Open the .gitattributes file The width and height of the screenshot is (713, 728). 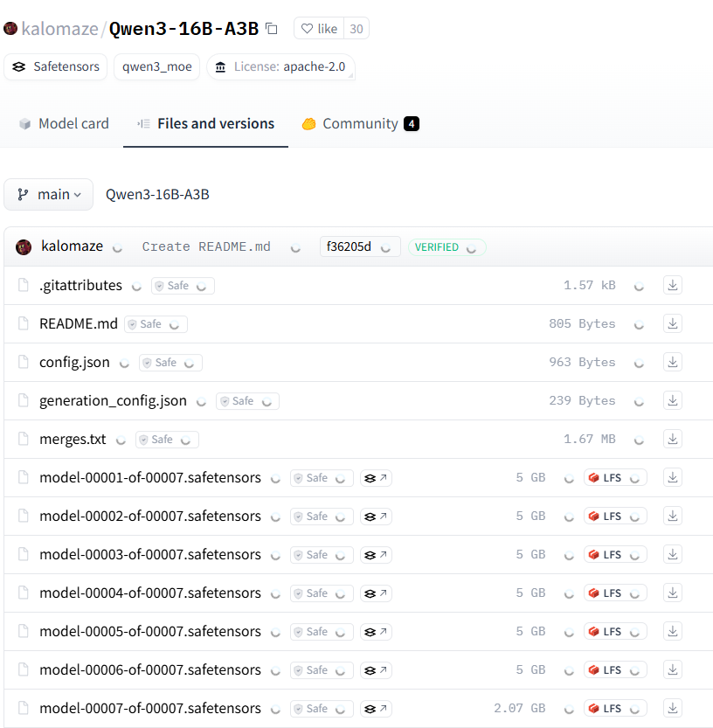pos(80,285)
